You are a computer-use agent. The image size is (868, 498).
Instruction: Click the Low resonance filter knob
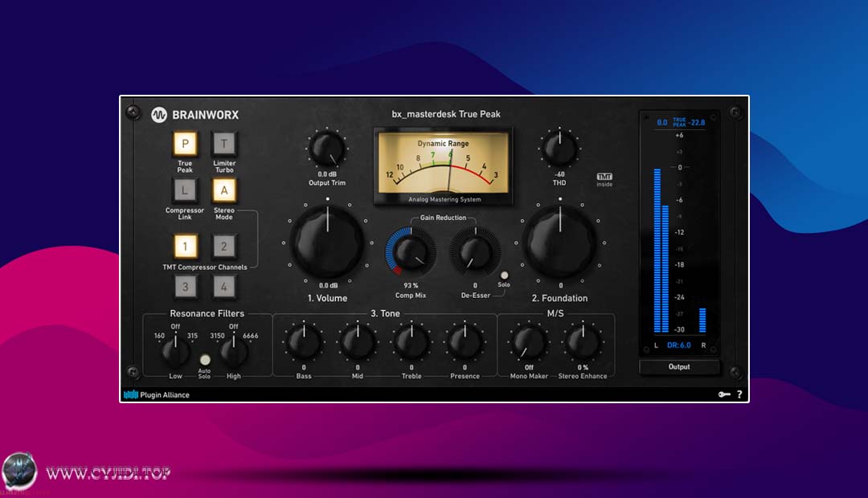(x=175, y=351)
